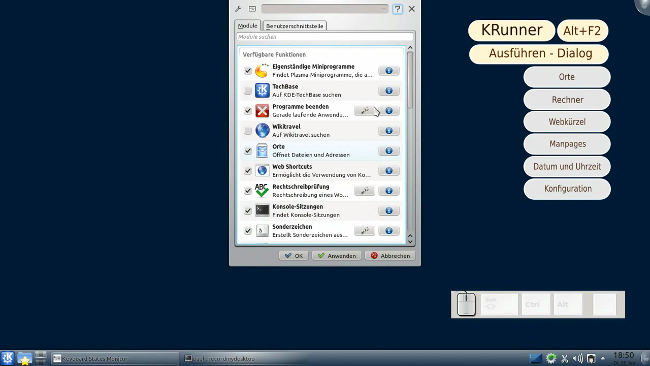Image resolution: width=650 pixels, height=366 pixels.
Task: Uncheck Rechtschreibprüfung
Action: (x=248, y=191)
